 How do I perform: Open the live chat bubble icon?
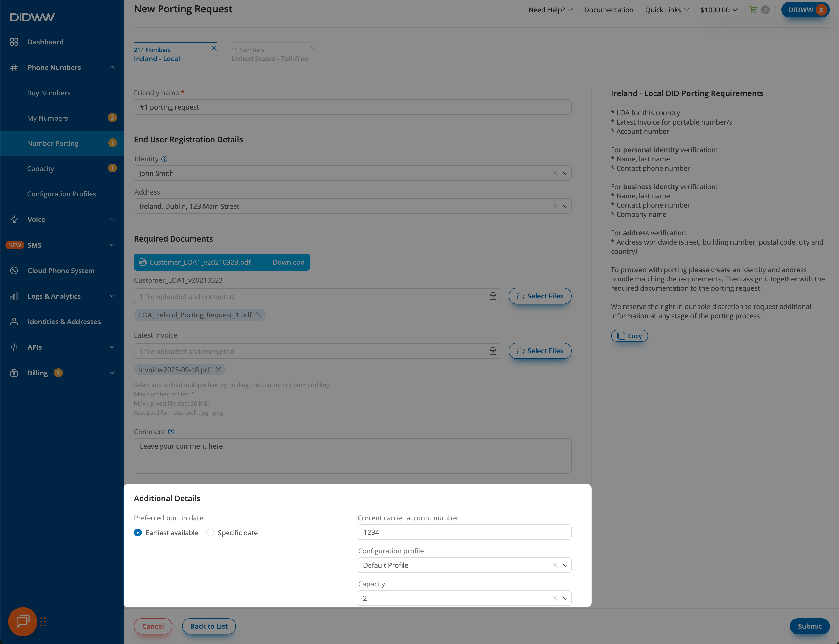coord(23,621)
